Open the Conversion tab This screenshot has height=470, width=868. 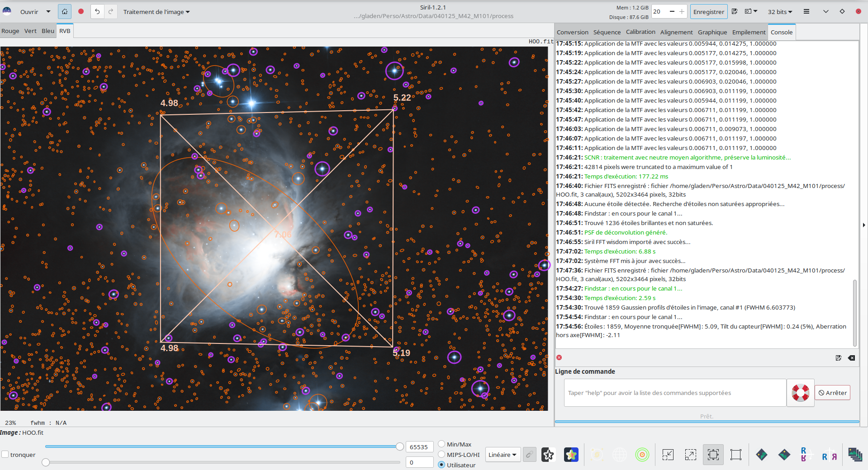tap(572, 32)
